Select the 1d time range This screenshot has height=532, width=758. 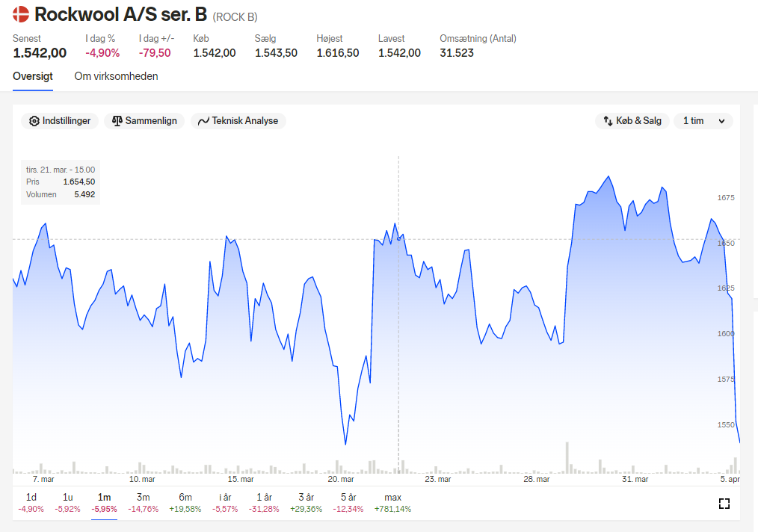(x=31, y=503)
